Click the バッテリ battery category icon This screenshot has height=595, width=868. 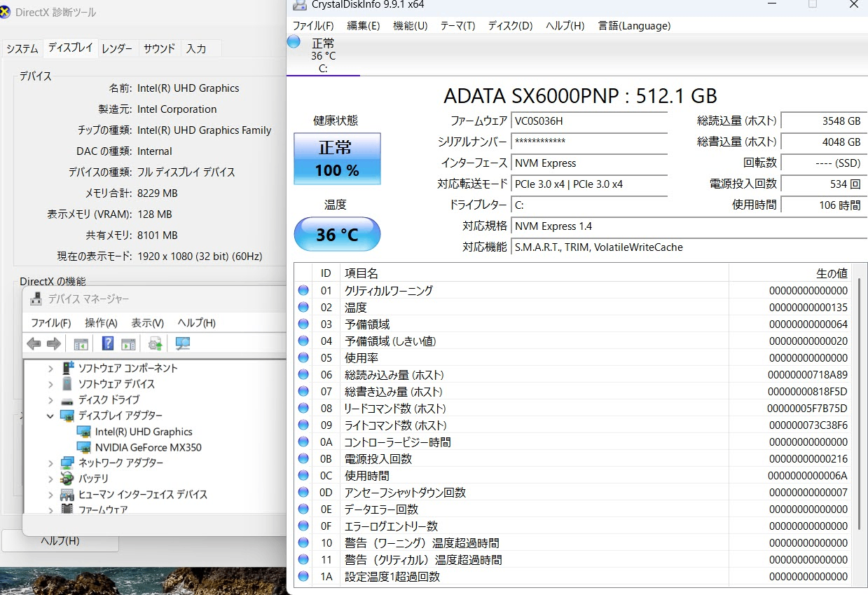(x=67, y=479)
